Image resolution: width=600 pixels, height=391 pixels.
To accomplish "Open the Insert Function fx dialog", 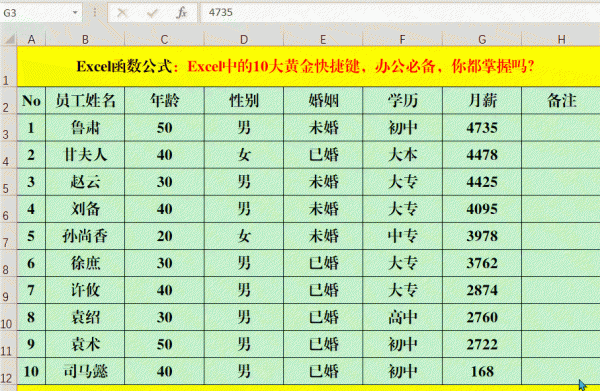I will click(181, 13).
